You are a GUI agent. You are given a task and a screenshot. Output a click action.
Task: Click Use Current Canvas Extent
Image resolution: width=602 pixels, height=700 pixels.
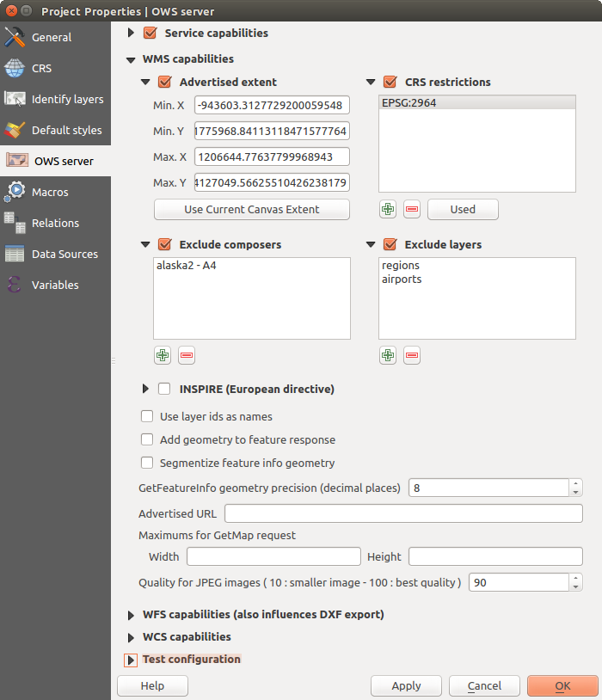click(x=251, y=209)
